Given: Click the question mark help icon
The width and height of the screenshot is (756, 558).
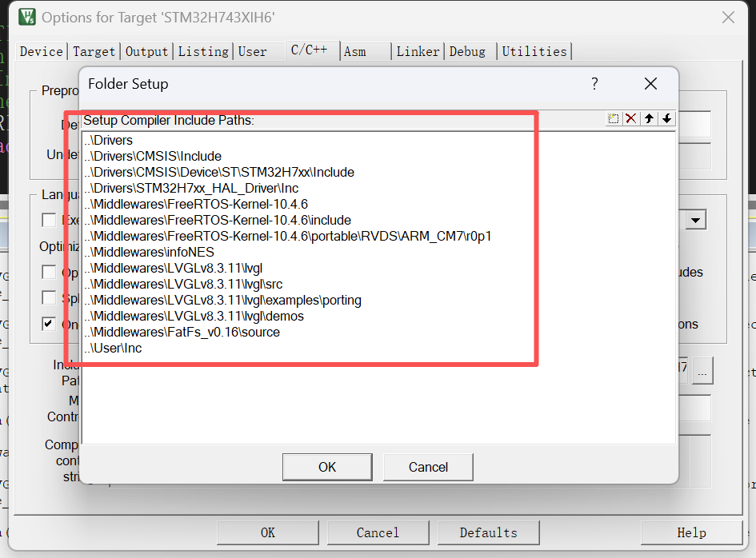Looking at the screenshot, I should click(x=594, y=84).
